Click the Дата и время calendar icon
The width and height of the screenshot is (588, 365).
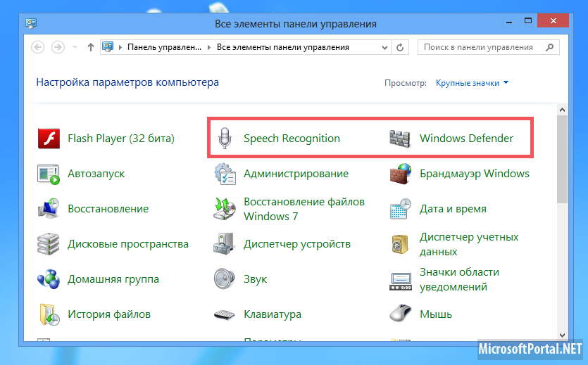(x=401, y=209)
